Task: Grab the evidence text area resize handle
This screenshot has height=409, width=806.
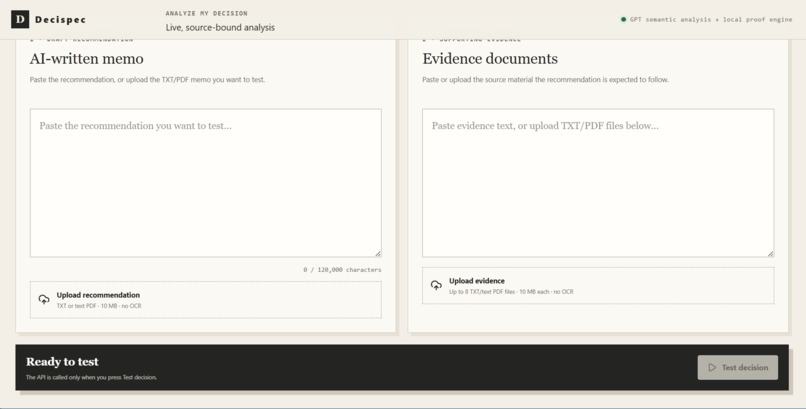Action: click(770, 253)
